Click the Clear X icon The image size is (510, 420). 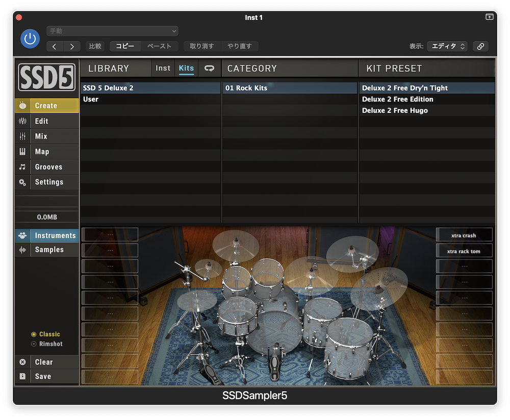[22, 362]
